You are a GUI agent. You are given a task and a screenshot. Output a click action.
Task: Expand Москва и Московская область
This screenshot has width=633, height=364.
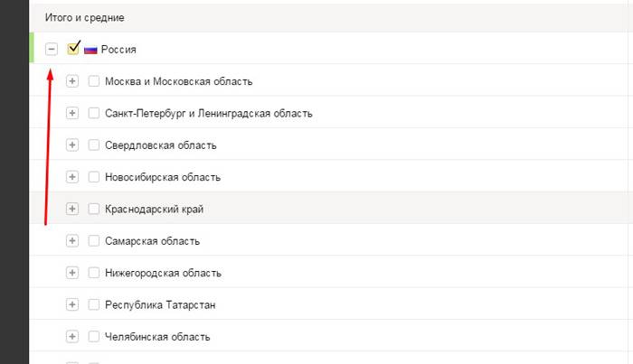73,81
